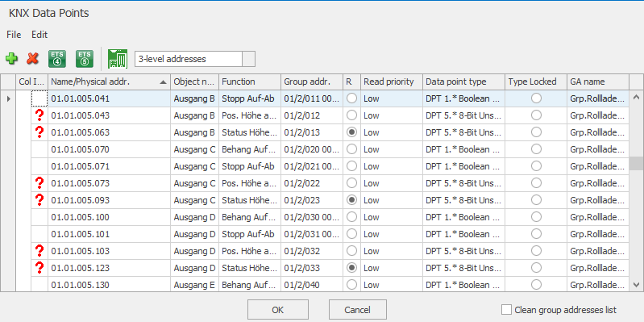This screenshot has height=322, width=644.
Task: Click the Object n... column header
Action: click(x=195, y=82)
